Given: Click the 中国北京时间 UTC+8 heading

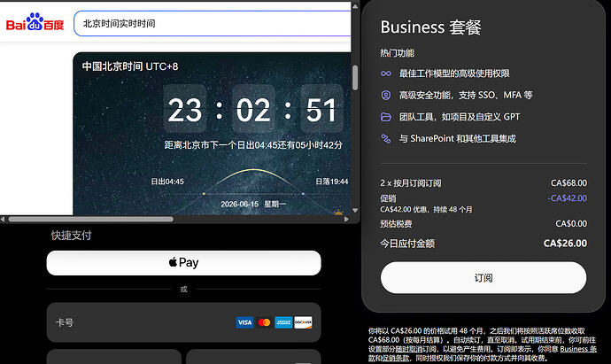Looking at the screenshot, I should click(130, 66).
